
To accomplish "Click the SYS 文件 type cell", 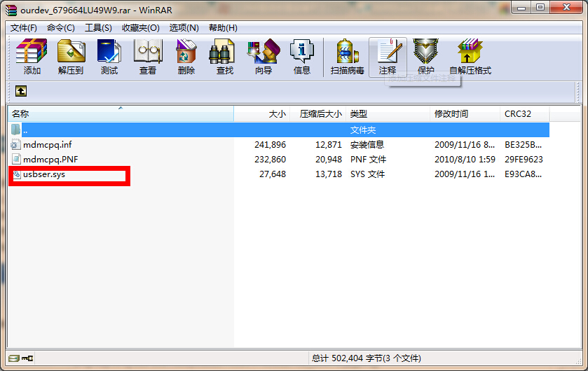I will [367, 174].
